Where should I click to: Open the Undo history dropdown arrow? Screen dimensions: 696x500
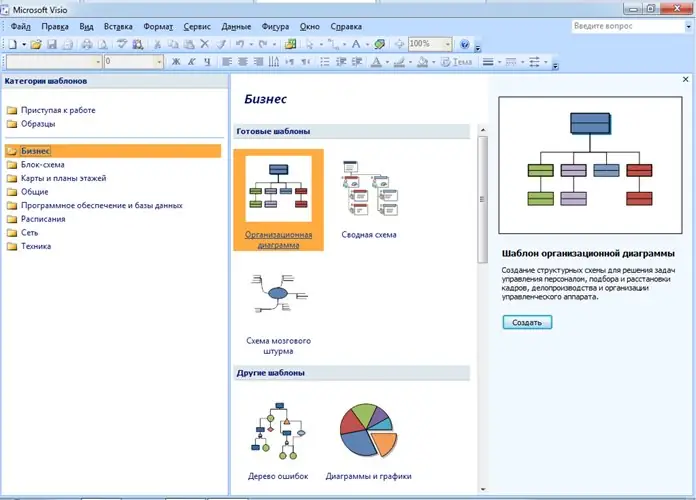251,44
